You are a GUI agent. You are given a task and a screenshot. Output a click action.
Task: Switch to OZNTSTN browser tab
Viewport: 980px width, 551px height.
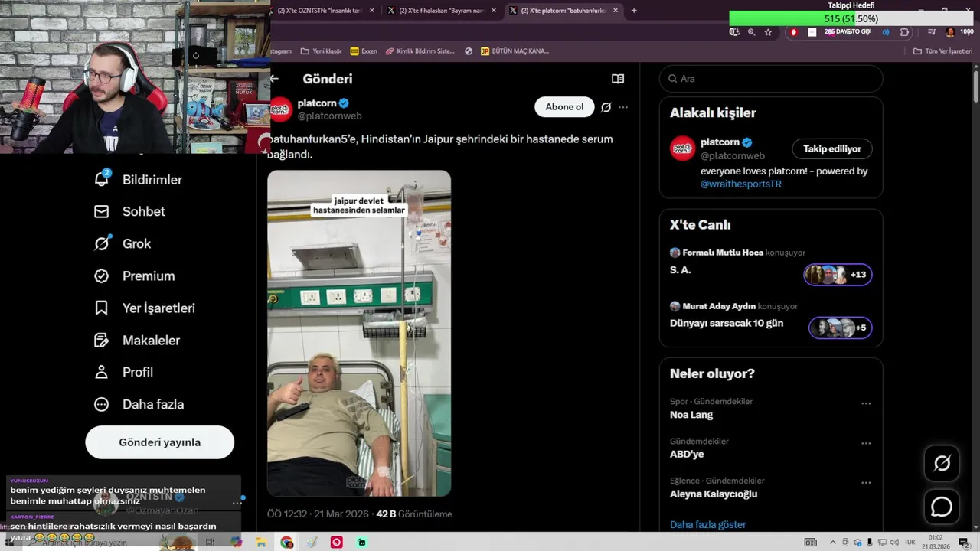(322, 11)
